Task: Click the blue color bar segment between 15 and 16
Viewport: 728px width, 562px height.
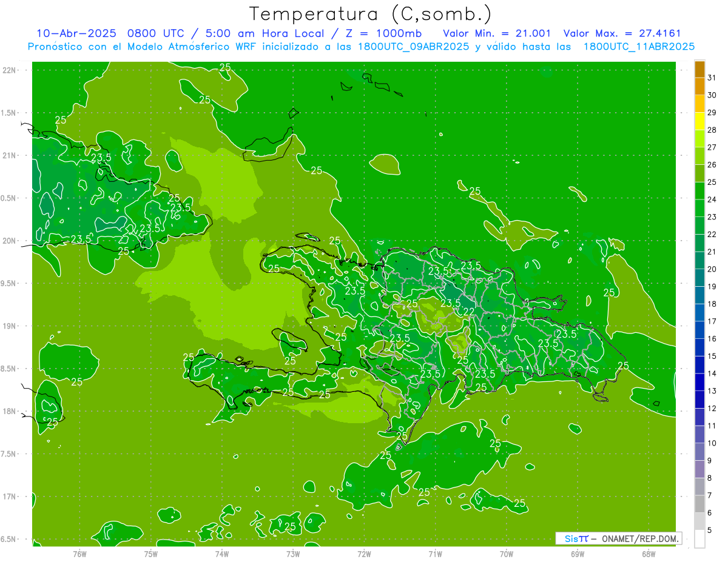Action: (x=699, y=347)
